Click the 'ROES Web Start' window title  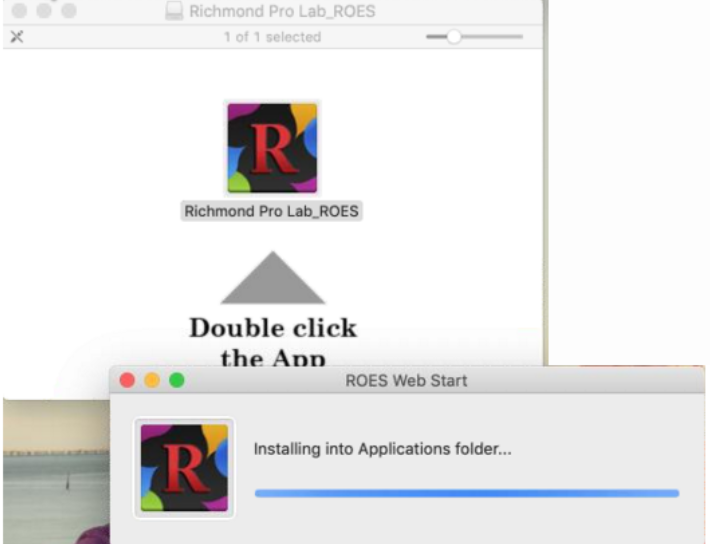405,381
